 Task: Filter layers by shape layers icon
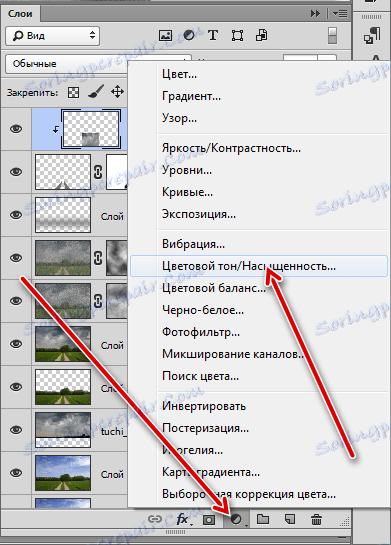click(x=237, y=35)
